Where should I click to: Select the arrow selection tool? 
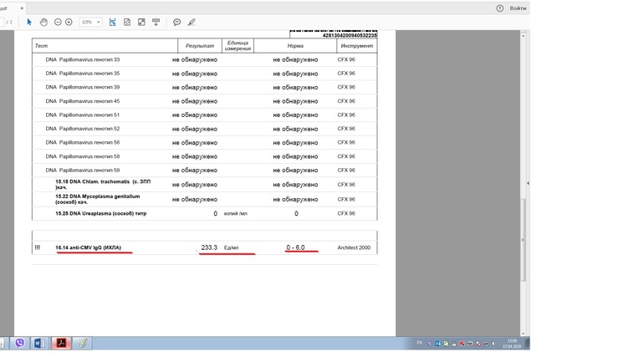click(x=29, y=22)
